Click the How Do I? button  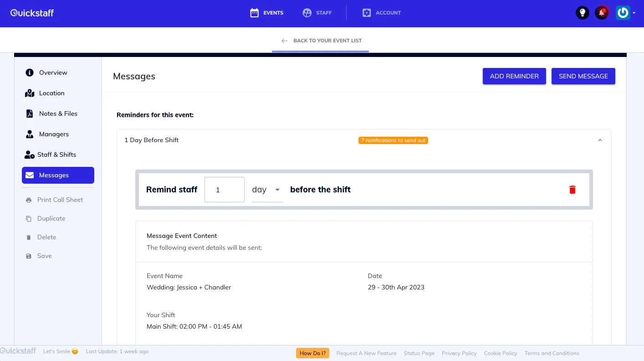312,353
